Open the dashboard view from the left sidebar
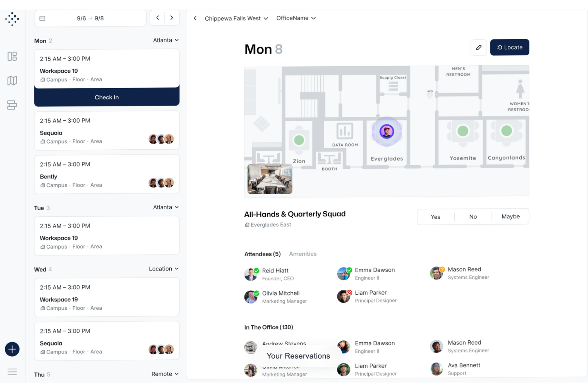The width and height of the screenshot is (588, 392). (12, 56)
